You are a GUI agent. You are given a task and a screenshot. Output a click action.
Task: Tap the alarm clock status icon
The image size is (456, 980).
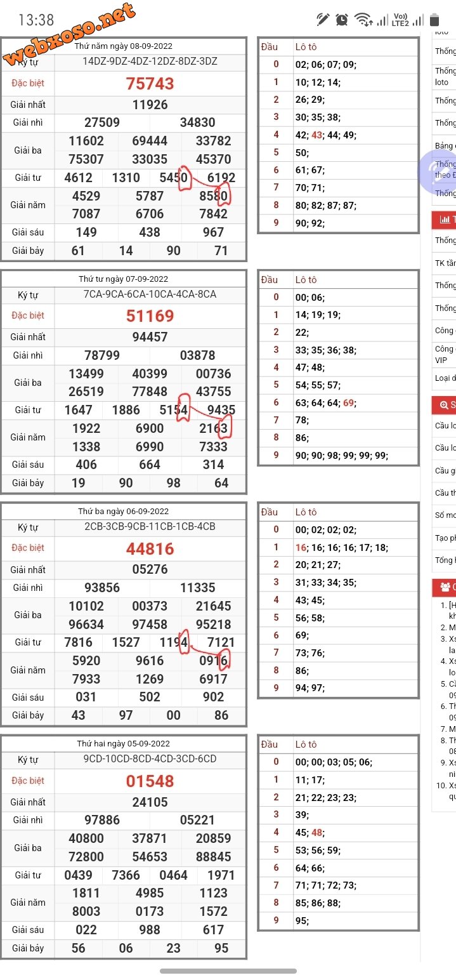pyautogui.click(x=342, y=20)
